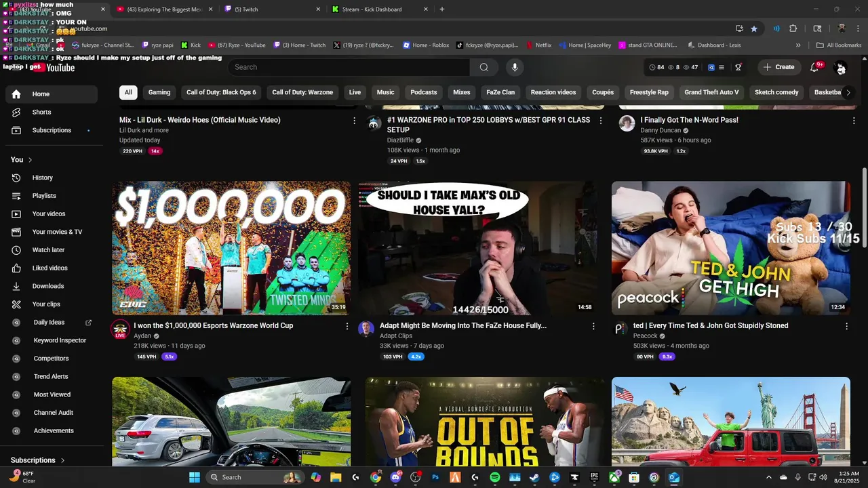Click the vidIQ trophy icon
868x488 pixels.
point(738,67)
